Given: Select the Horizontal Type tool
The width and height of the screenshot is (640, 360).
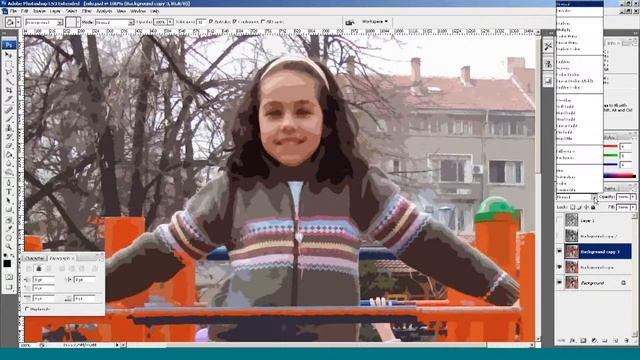Looking at the screenshot, I should tap(9, 191).
